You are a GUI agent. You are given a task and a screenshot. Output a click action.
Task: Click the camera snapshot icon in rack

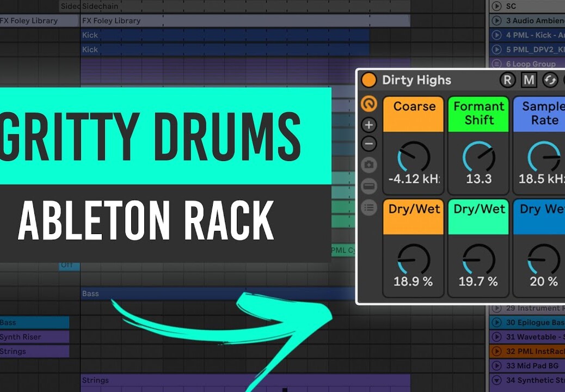[369, 164]
